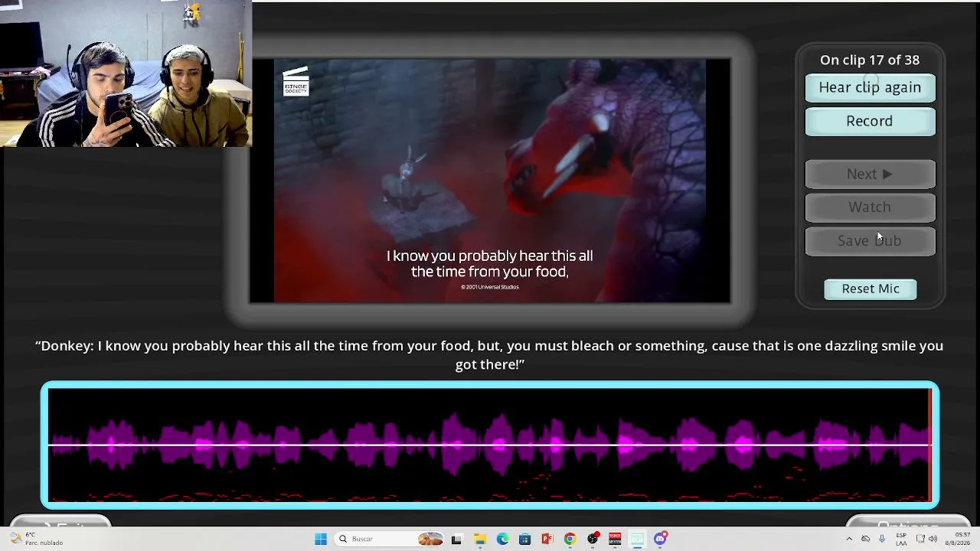Click the Buscar taskbar search box
The width and height of the screenshot is (980, 551).
click(x=390, y=539)
